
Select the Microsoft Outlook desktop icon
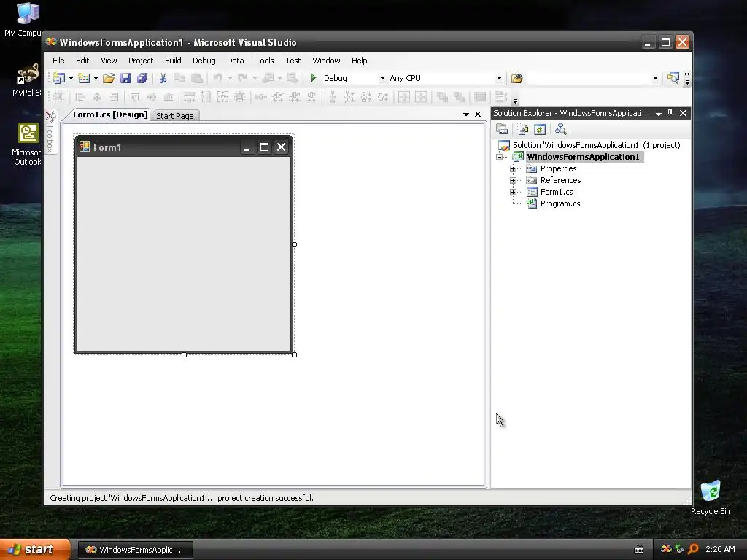(27, 144)
